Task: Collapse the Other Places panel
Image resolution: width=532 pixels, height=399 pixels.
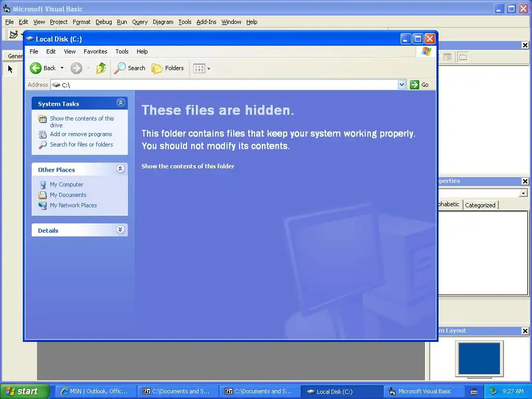Action: 121,169
